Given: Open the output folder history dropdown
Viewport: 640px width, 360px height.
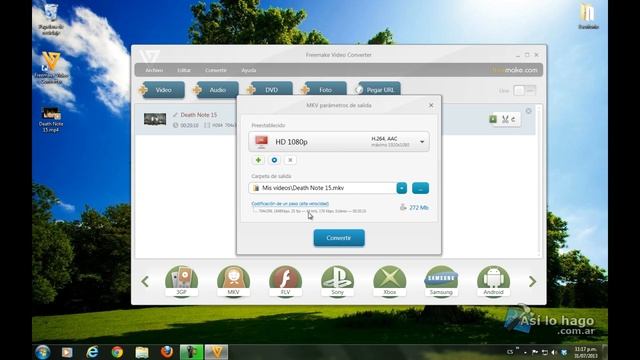Looking at the screenshot, I should tap(402, 188).
